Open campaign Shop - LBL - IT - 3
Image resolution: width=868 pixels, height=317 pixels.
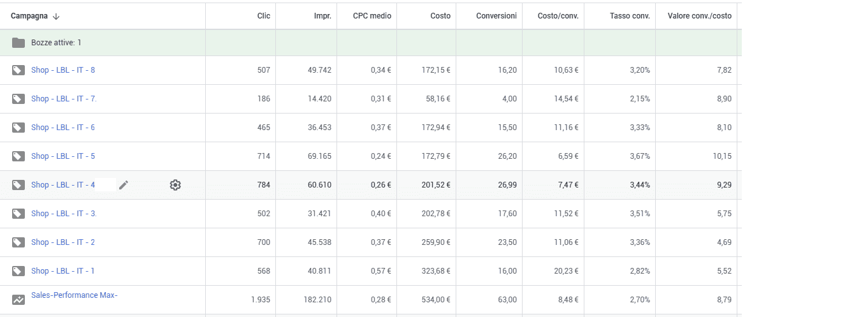click(x=64, y=214)
